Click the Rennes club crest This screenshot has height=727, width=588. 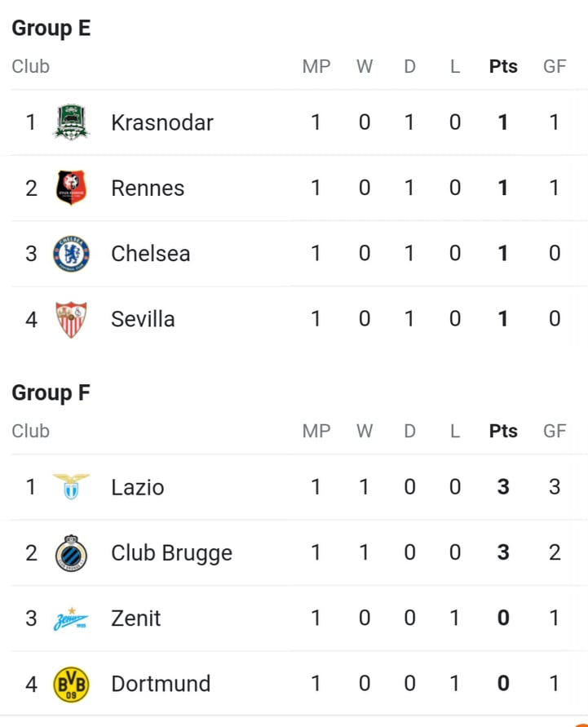71,188
